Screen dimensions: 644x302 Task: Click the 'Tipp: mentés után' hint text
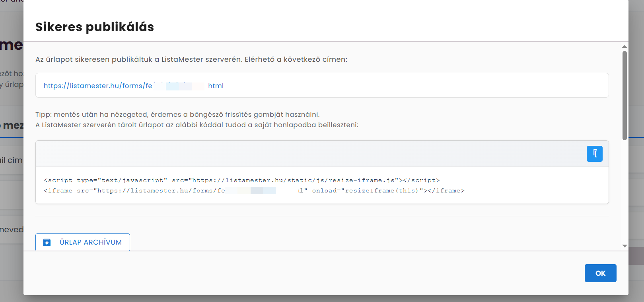point(177,114)
